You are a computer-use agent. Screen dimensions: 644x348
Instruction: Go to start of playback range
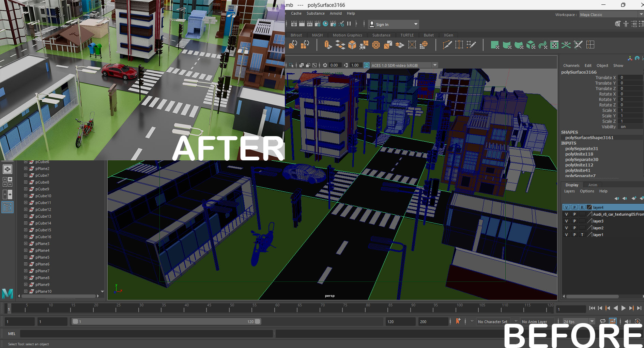tap(592, 308)
